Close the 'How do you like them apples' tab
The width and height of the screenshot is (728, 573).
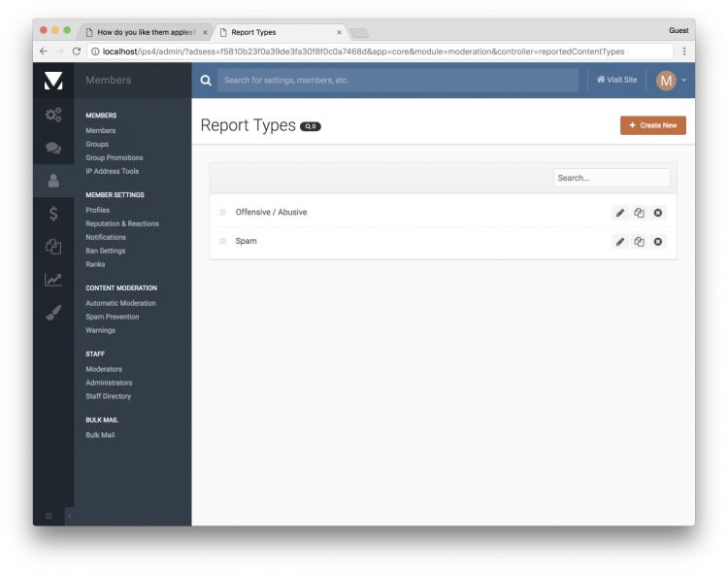pyautogui.click(x=205, y=32)
